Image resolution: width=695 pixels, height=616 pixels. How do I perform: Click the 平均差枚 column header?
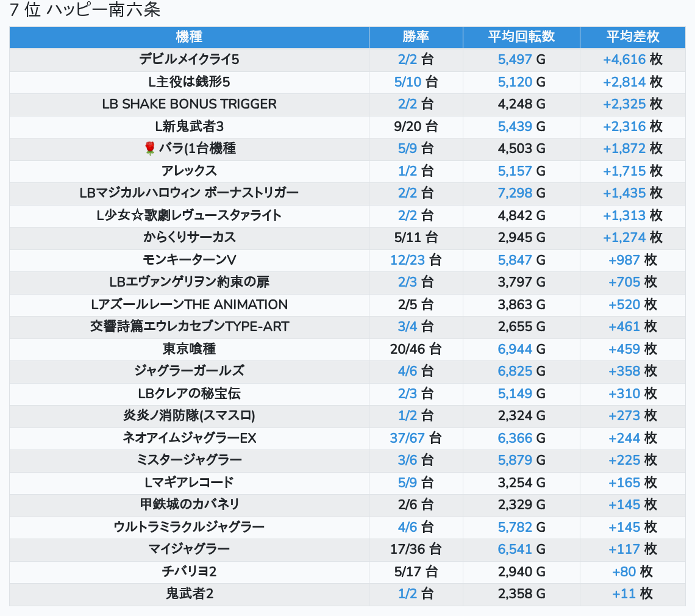632,37
